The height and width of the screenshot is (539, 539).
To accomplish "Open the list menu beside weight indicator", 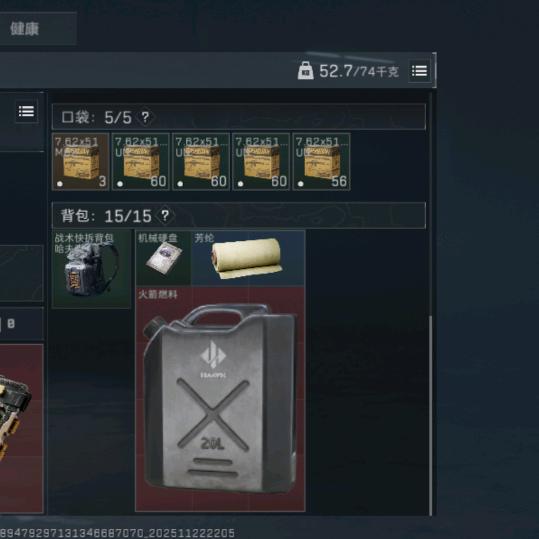I will pyautogui.click(x=419, y=71).
